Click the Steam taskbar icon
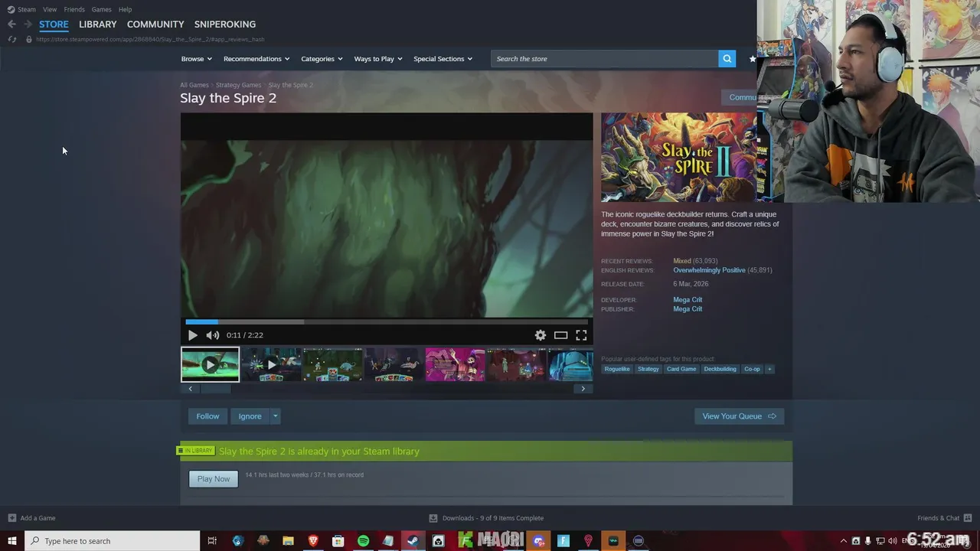The height and width of the screenshot is (551, 980). tap(413, 541)
